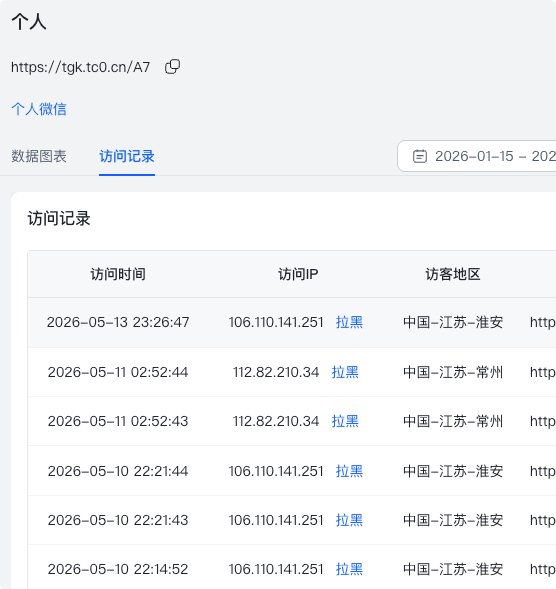
Task: Click region 中国-江苏-淮安 in the 23:26:47 row
Action: (x=453, y=322)
